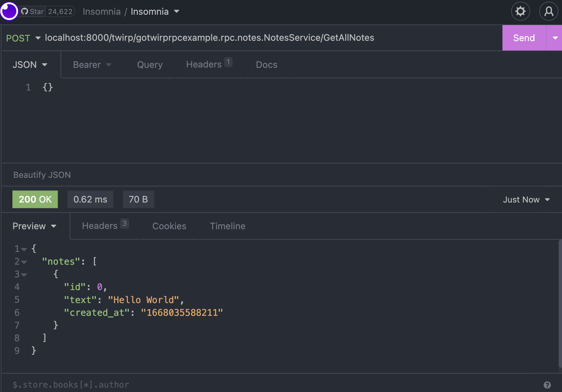Open the Bearer auth dropdown
The width and height of the screenshot is (562, 392).
pos(92,65)
